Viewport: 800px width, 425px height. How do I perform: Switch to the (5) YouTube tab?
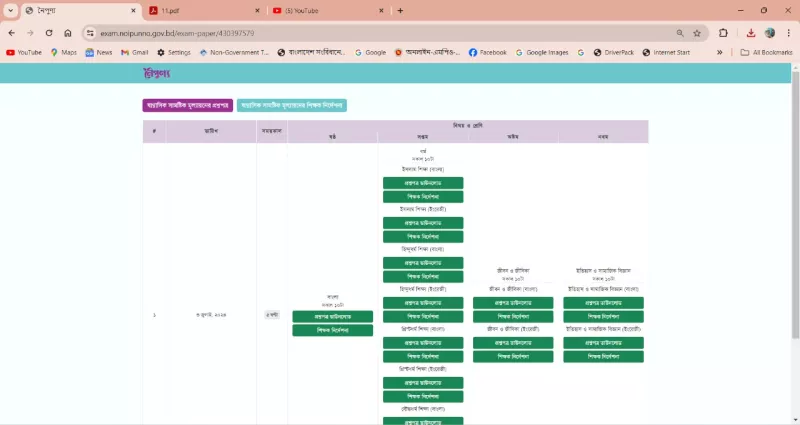tap(328, 10)
